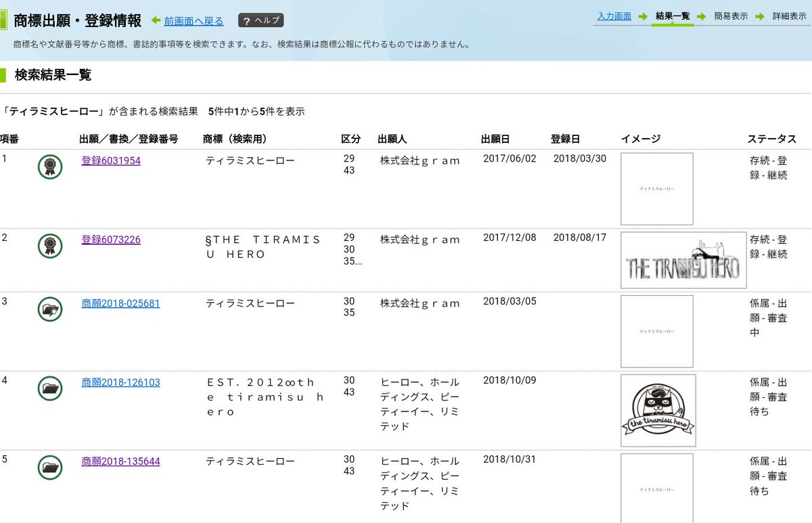Switch to the 簡易表示 step
Image resolution: width=812 pixels, height=523 pixels.
[x=731, y=16]
